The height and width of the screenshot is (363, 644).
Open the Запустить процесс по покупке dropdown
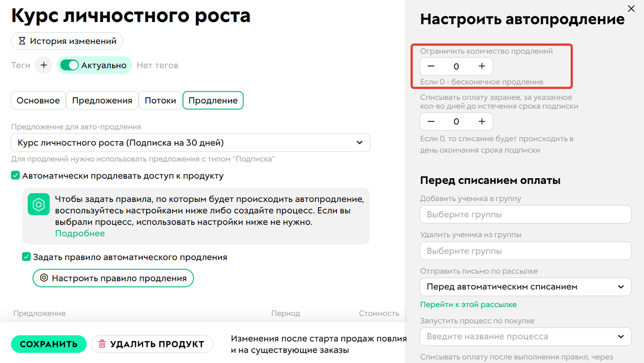pos(525,337)
